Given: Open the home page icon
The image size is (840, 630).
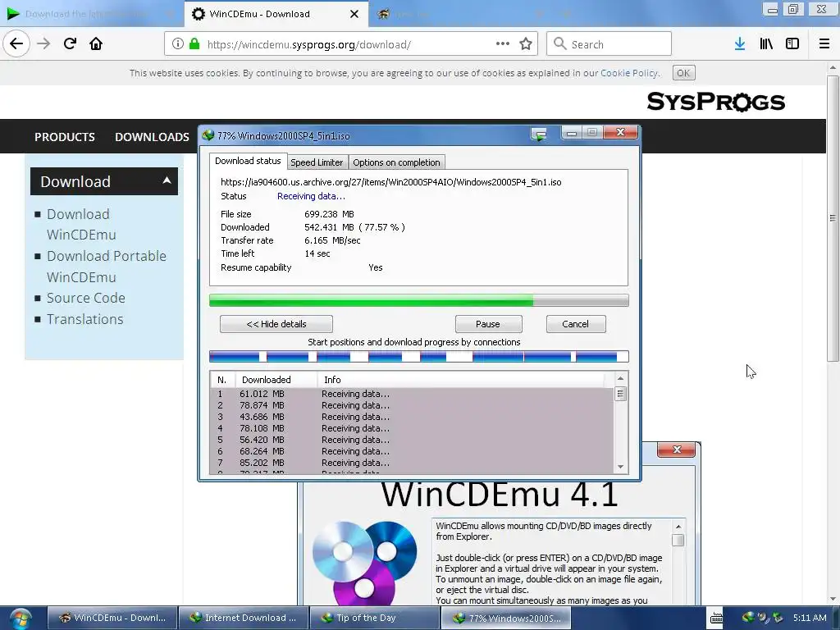Looking at the screenshot, I should click(x=96, y=43).
